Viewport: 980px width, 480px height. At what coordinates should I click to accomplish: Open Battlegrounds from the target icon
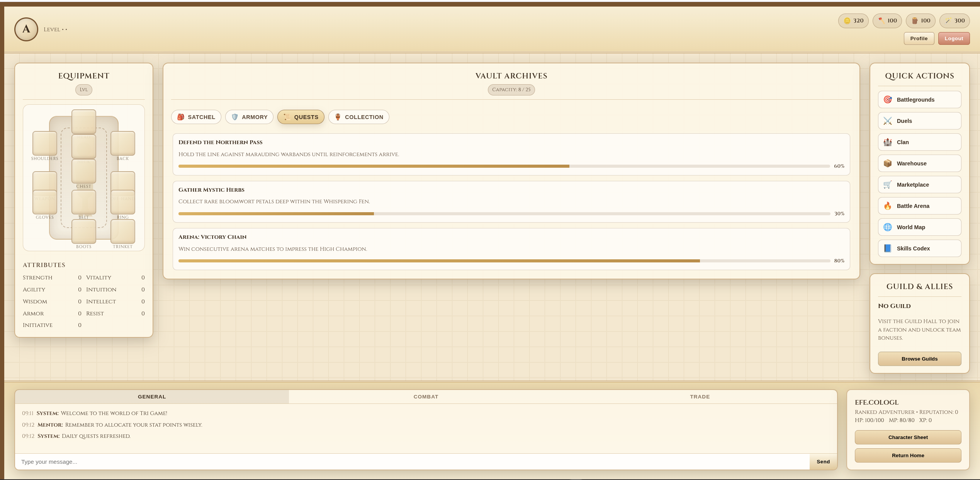click(888, 100)
